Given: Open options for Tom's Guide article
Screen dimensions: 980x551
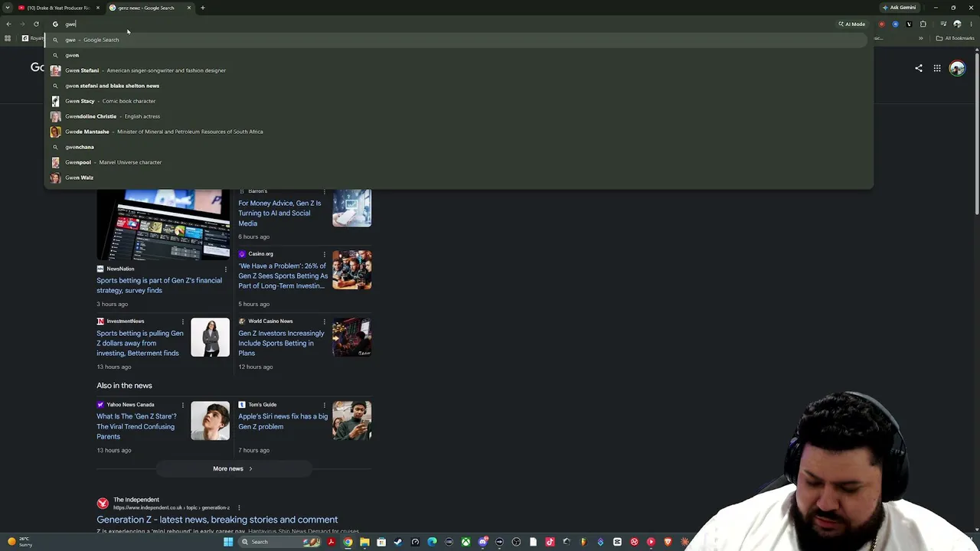Looking at the screenshot, I should click(324, 405).
